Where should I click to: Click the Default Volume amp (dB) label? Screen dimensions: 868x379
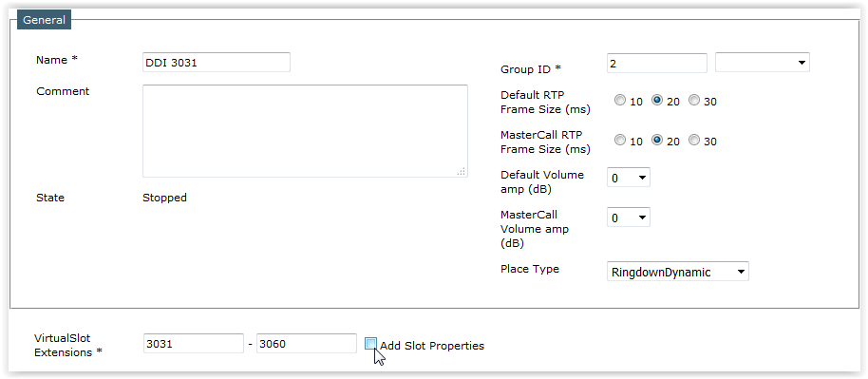pos(542,181)
